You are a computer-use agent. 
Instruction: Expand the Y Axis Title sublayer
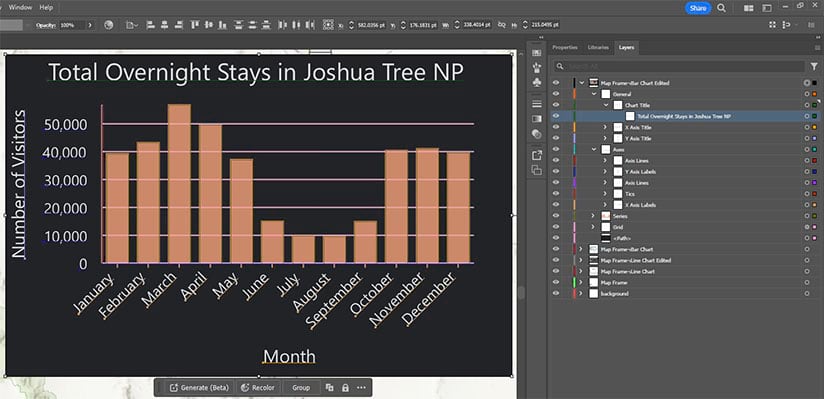[x=605, y=138]
